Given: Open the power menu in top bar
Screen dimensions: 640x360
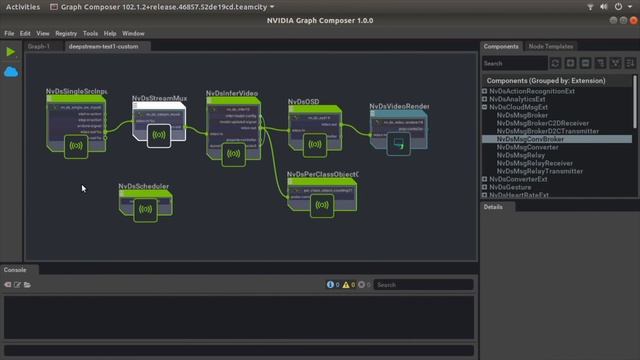Looking at the screenshot, I should click(619, 7).
